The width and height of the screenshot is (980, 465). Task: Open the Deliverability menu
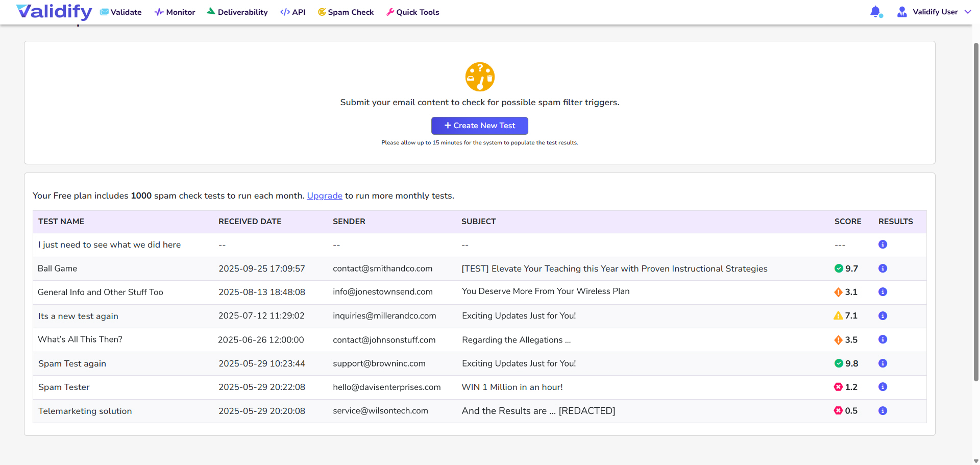(x=237, y=12)
